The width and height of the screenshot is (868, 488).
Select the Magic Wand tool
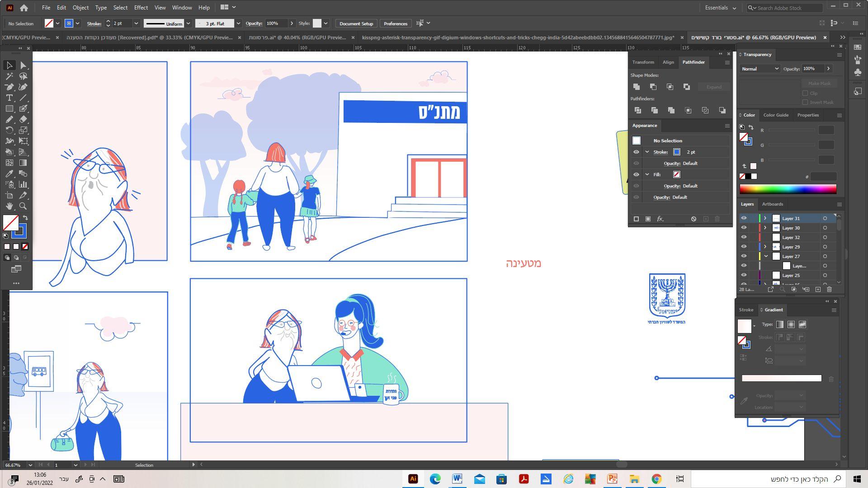pos(9,76)
